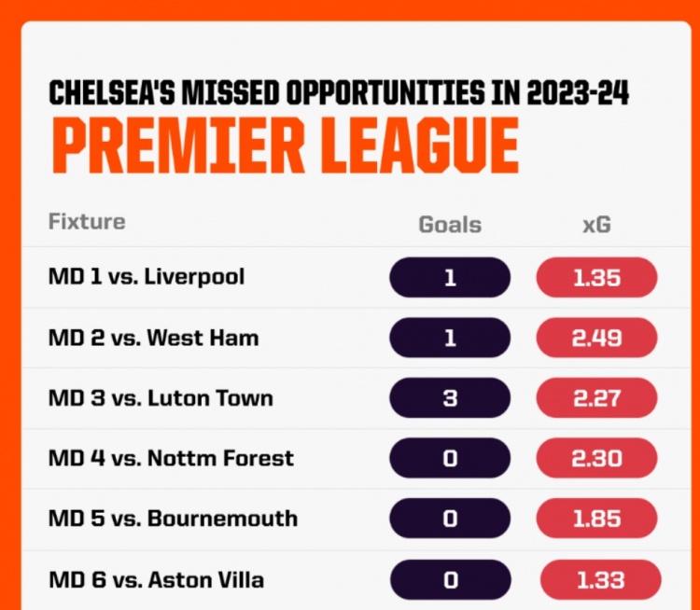Click the 1.35 xG pill
The height and width of the screenshot is (610, 700).
click(597, 278)
